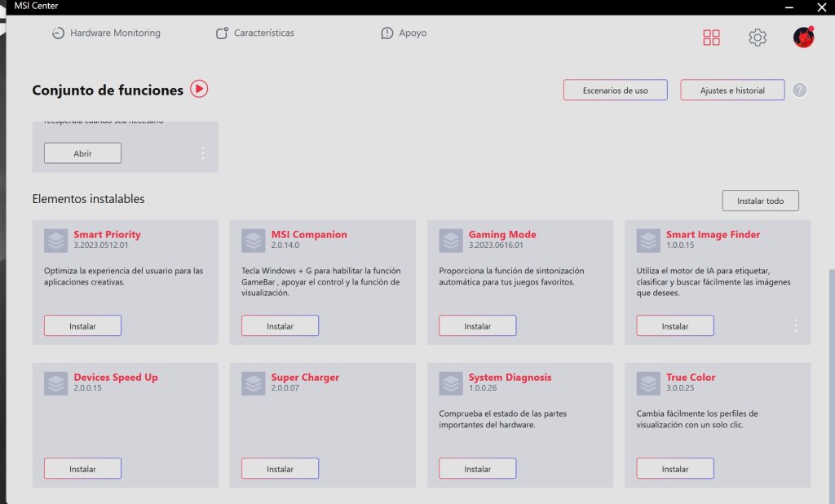The height and width of the screenshot is (504, 835).
Task: Play the Conjunto de funciones video
Action: pyautogui.click(x=199, y=89)
